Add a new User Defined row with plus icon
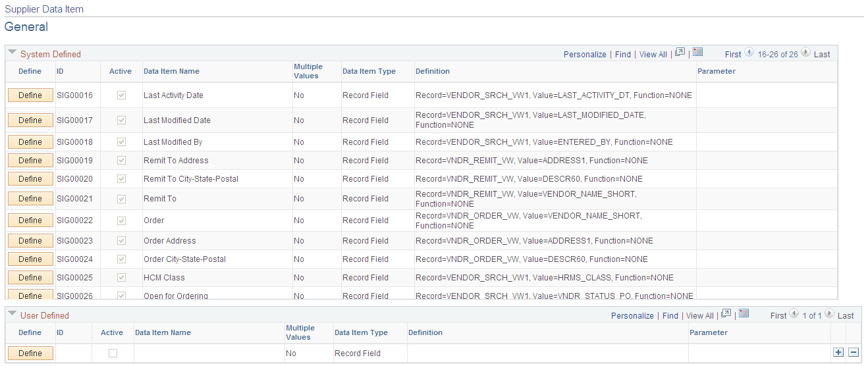Screen dimensions: 868x366 coord(838,353)
